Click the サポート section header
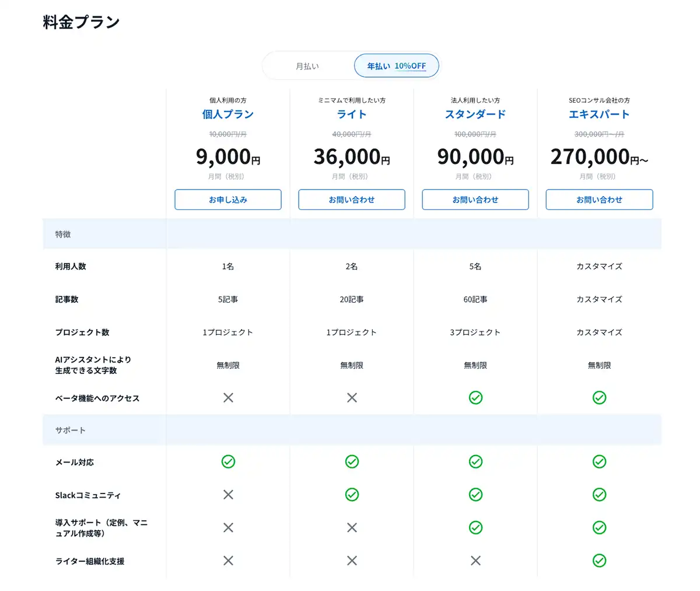Viewport: 700px width, 591px height. [x=71, y=430]
